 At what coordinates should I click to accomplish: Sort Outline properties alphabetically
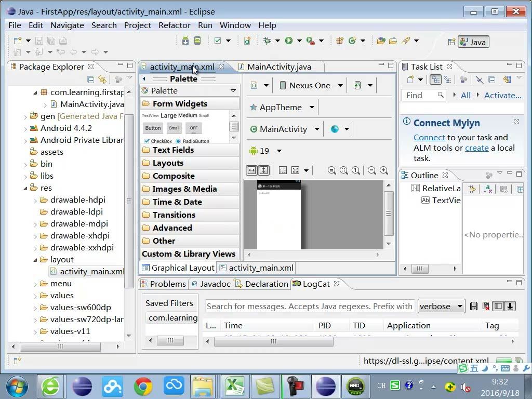point(488,189)
